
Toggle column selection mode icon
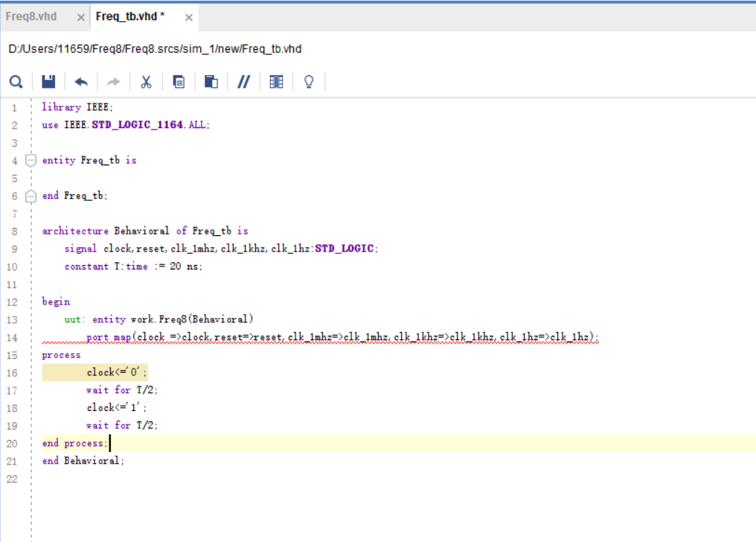pos(276,82)
